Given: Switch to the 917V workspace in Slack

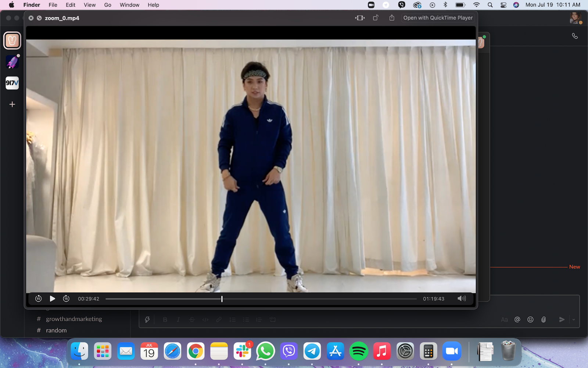Looking at the screenshot, I should (x=12, y=83).
